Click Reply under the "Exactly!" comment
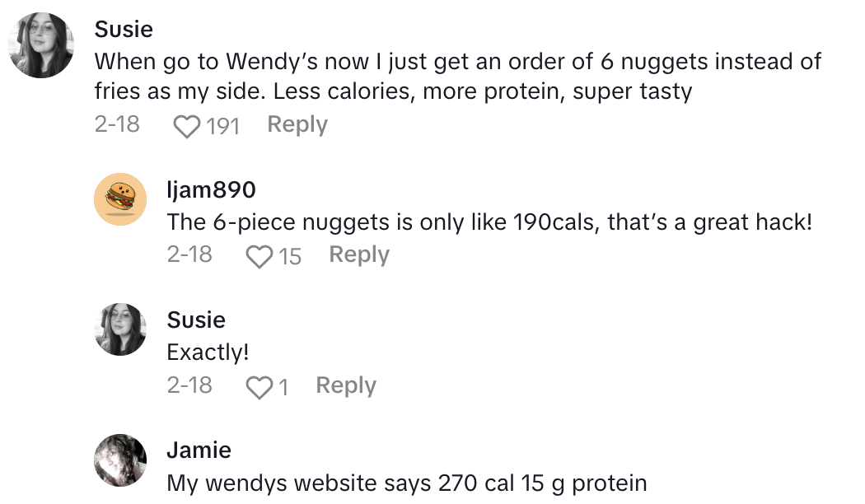This screenshot has height=504, width=865. click(x=346, y=385)
